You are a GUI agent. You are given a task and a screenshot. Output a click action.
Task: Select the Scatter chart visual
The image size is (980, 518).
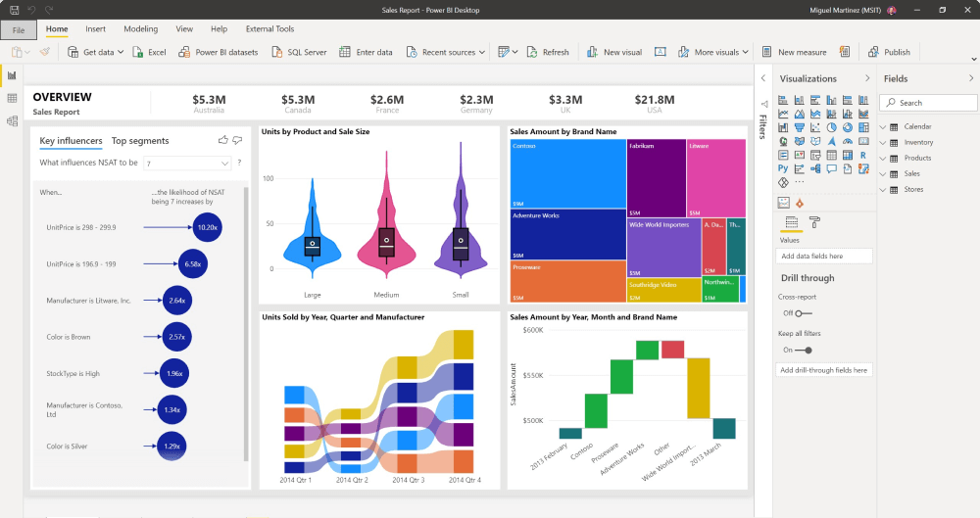click(815, 127)
